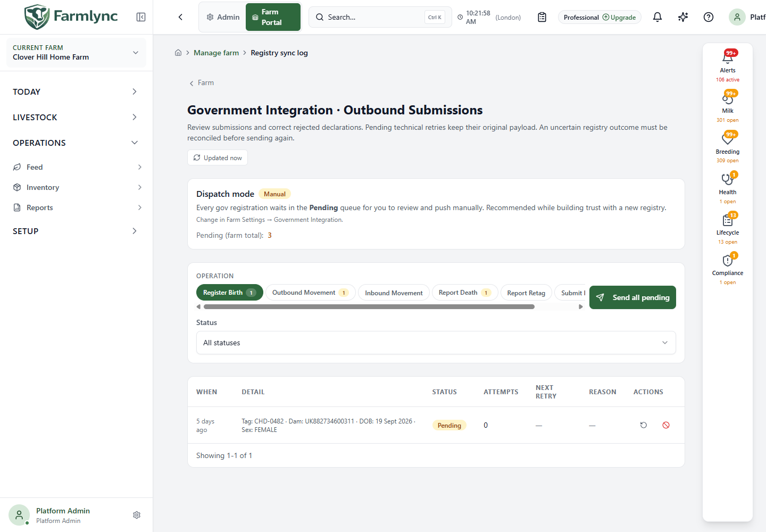Expand the LIVESTOCK section
The height and width of the screenshot is (532, 766).
[x=76, y=117]
